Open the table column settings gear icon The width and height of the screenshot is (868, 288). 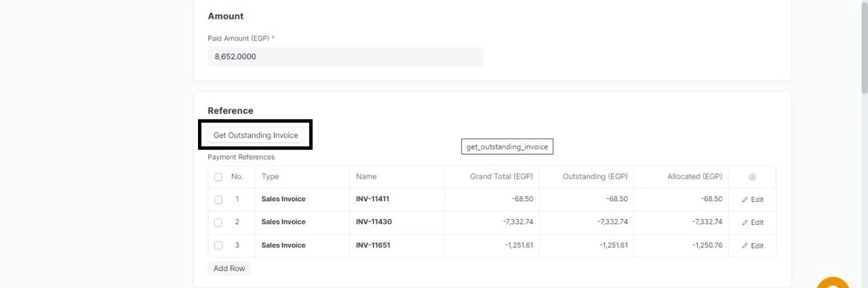point(752,177)
